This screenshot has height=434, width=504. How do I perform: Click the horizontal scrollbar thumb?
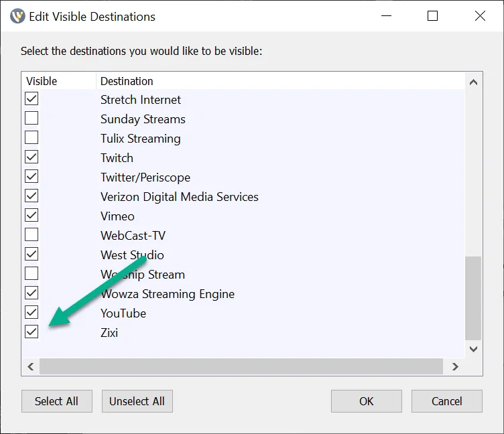(241, 366)
